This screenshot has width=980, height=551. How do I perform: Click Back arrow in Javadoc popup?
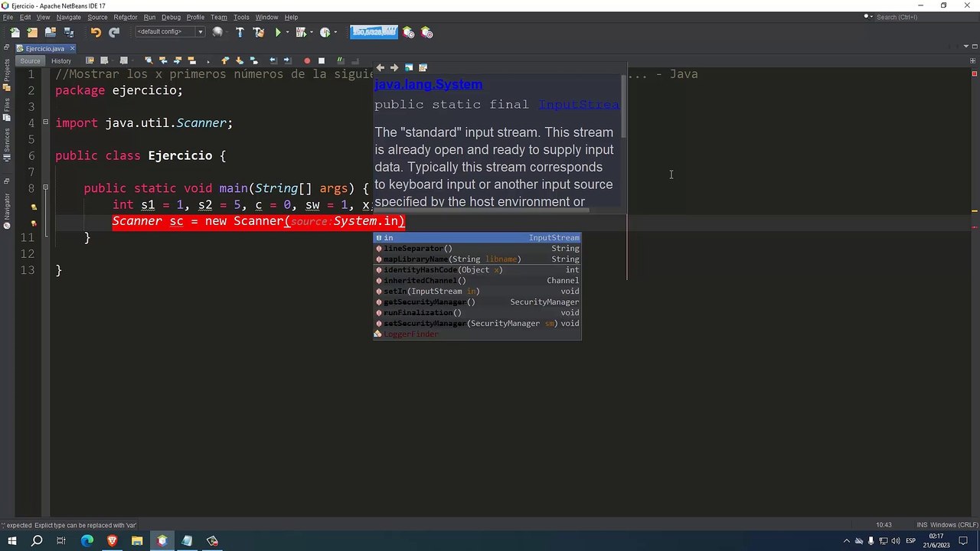381,67
